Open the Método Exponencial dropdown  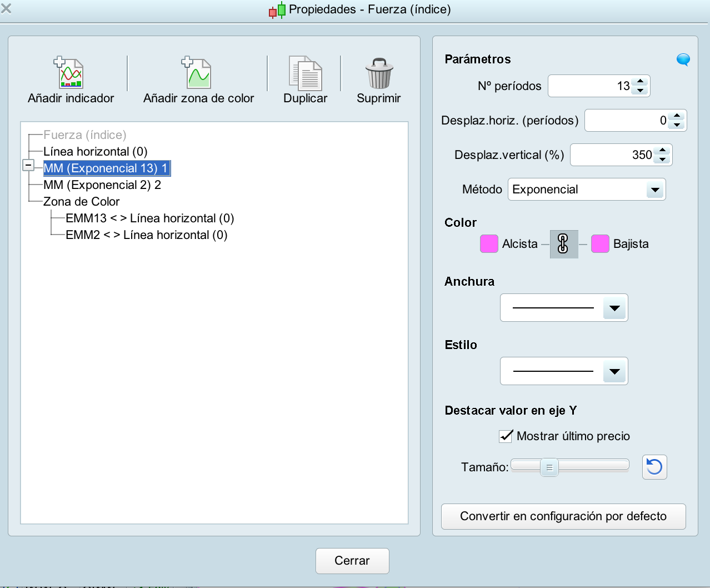[587, 190]
